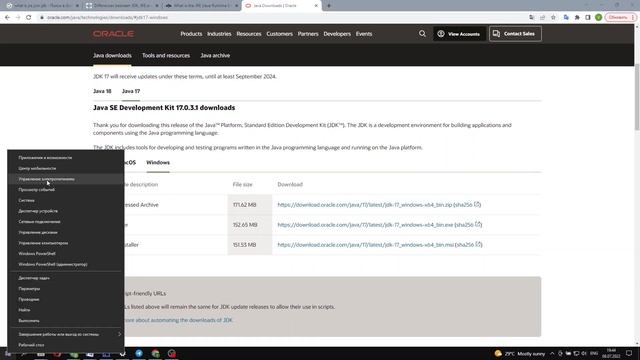
Task: Reload the current page
Action: coord(29,18)
